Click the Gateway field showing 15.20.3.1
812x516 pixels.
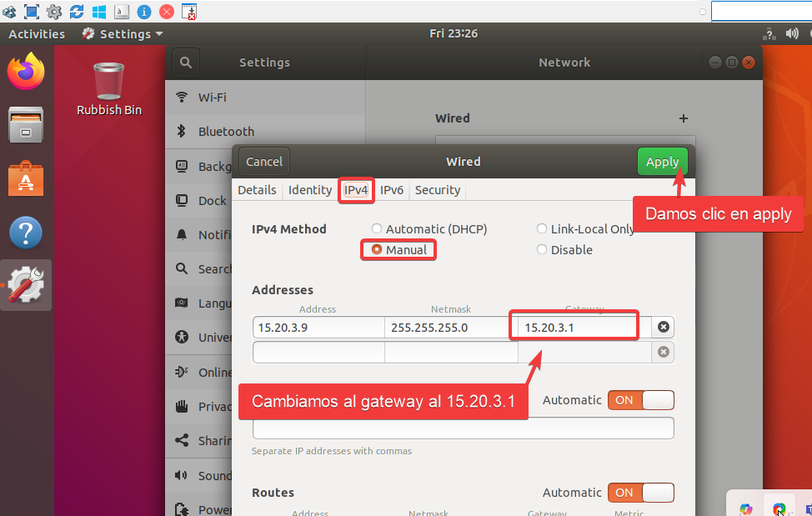tap(574, 327)
